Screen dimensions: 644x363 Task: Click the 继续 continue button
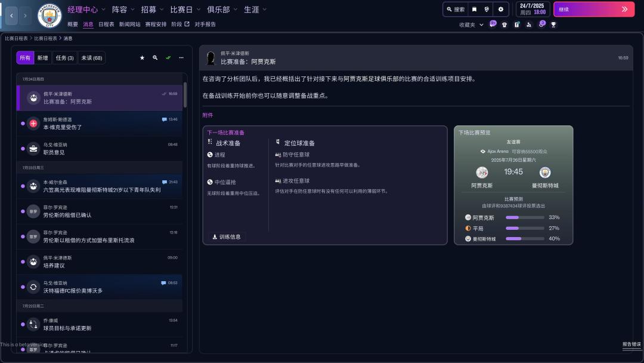pos(594,9)
